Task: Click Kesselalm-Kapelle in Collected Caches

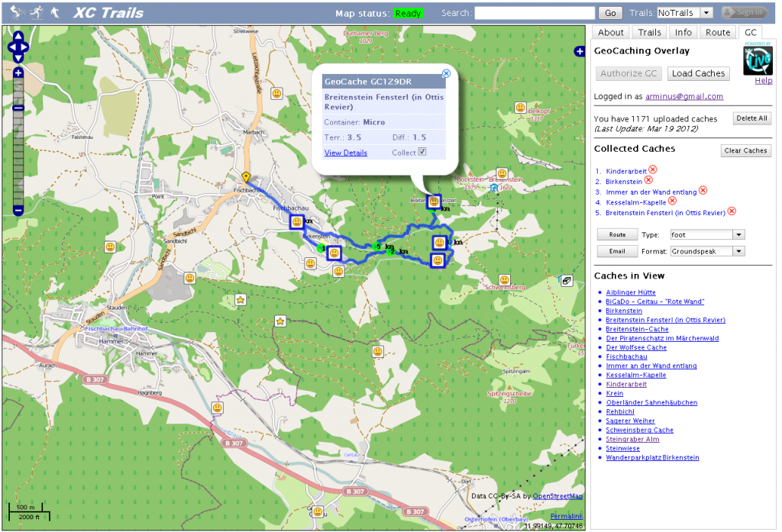Action: click(636, 202)
